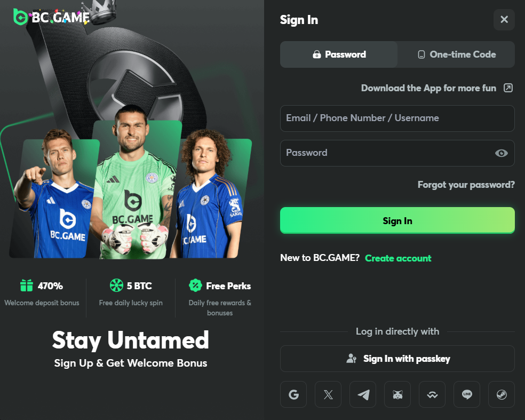Toggle password visibility eye icon
Viewport: 525px width, 420px height.
click(501, 153)
